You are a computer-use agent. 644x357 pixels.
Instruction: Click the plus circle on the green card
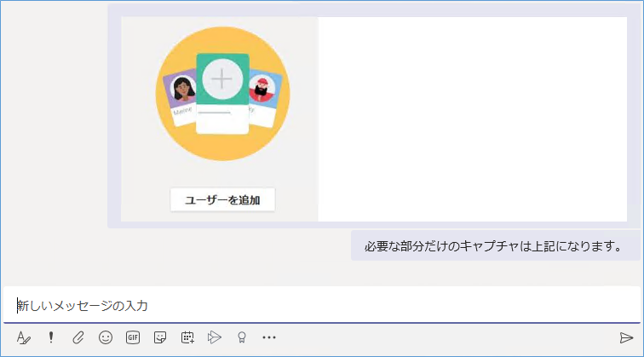pyautogui.click(x=221, y=79)
